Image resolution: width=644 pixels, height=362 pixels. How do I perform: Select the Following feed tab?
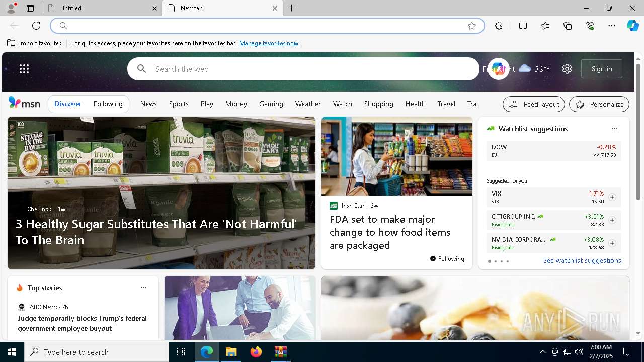click(x=108, y=104)
